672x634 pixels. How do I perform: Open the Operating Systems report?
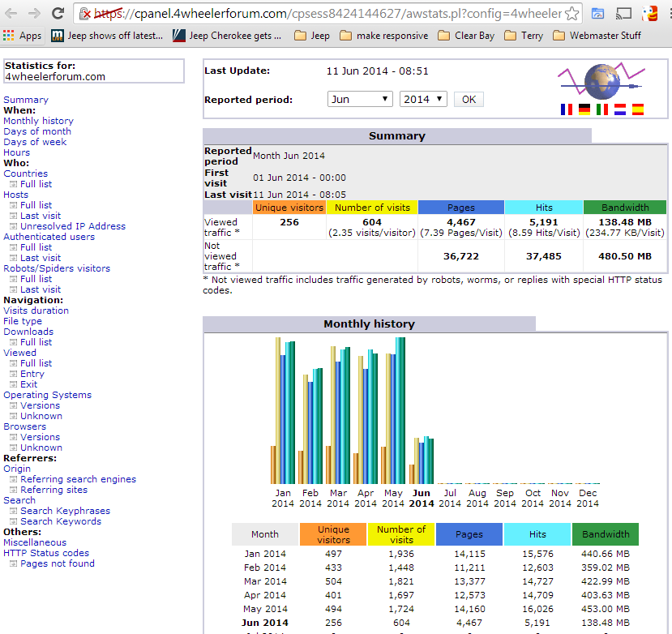[x=48, y=395]
